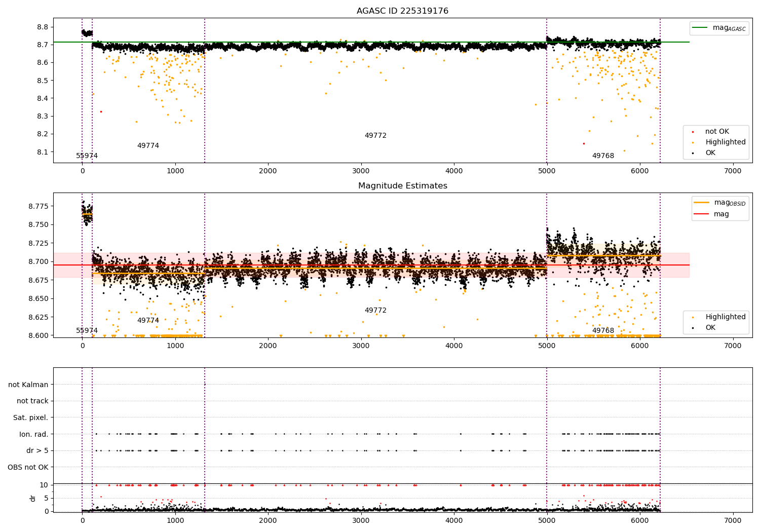The width and height of the screenshot is (760, 532).
Task: Click the 10 tick on the dr axis
Action: pyautogui.click(x=44, y=485)
